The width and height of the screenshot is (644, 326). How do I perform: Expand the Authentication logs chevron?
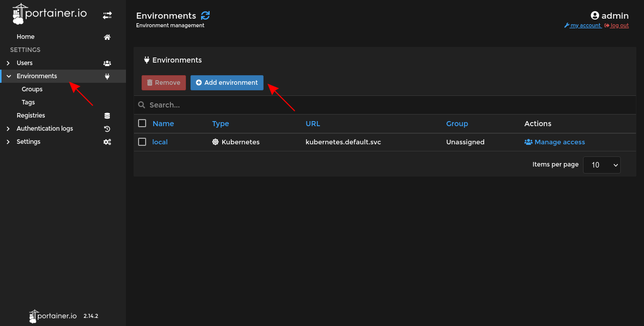(x=8, y=129)
